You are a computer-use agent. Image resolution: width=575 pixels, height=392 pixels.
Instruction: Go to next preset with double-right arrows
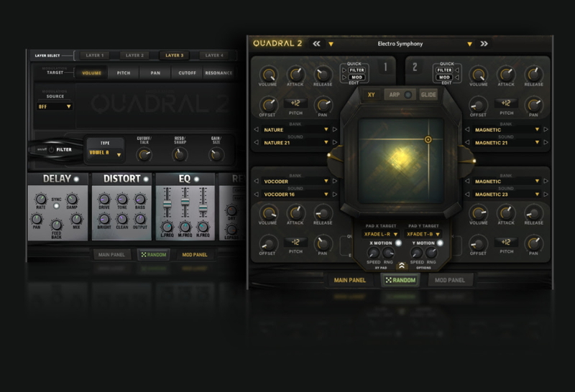click(484, 44)
